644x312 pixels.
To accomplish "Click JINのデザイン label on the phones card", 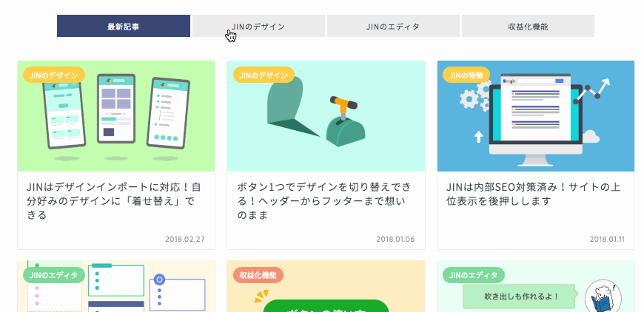I will point(54,75).
